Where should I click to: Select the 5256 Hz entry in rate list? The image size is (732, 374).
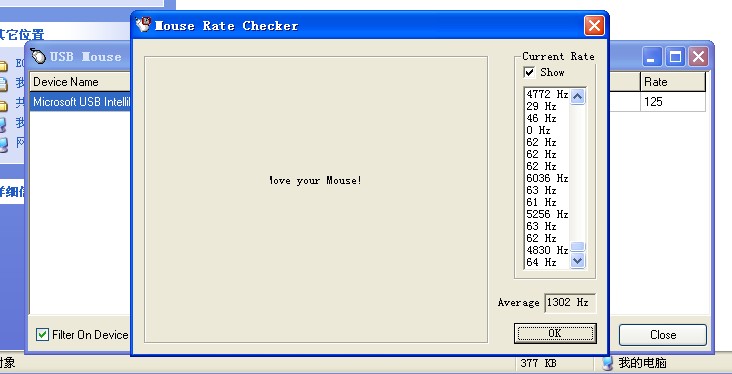pos(547,214)
